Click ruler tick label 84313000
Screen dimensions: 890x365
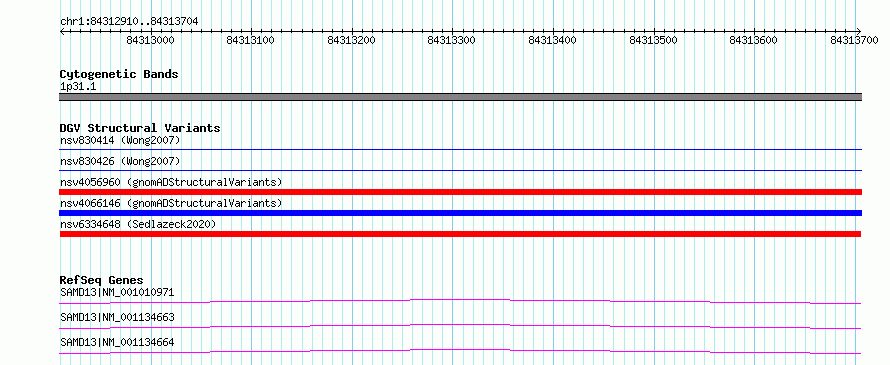[150, 40]
